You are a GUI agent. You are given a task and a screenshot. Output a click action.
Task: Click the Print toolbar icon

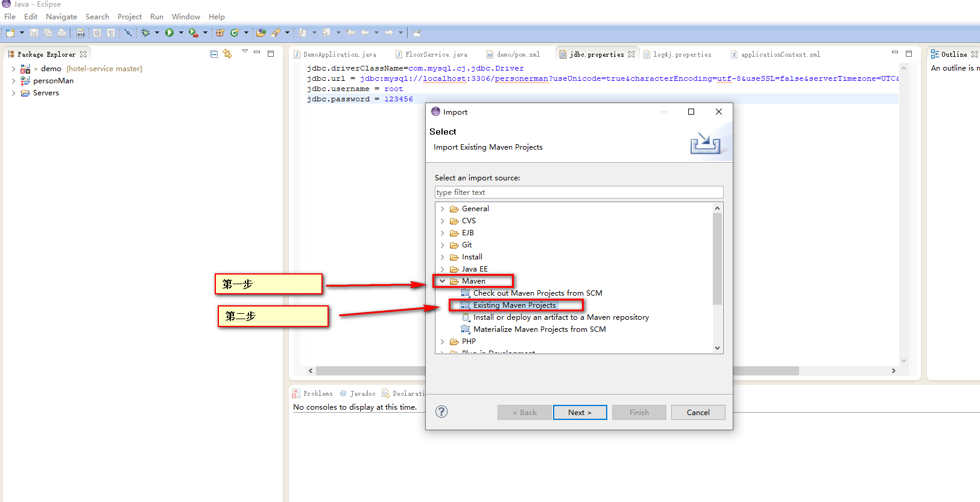coord(62,33)
